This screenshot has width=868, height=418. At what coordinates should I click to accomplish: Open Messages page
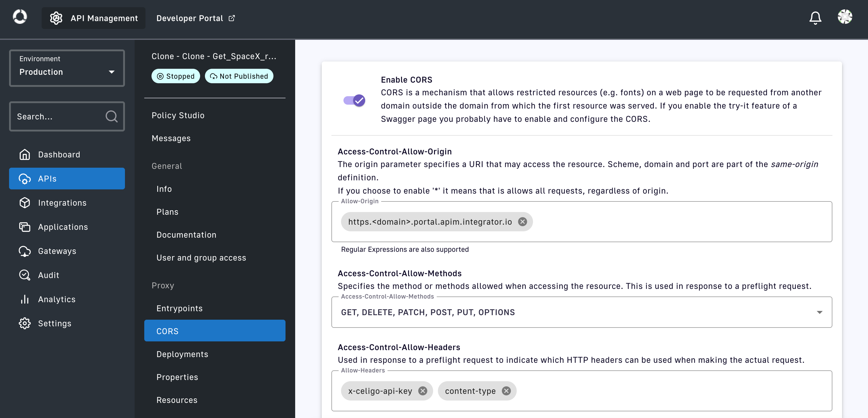pos(215,138)
